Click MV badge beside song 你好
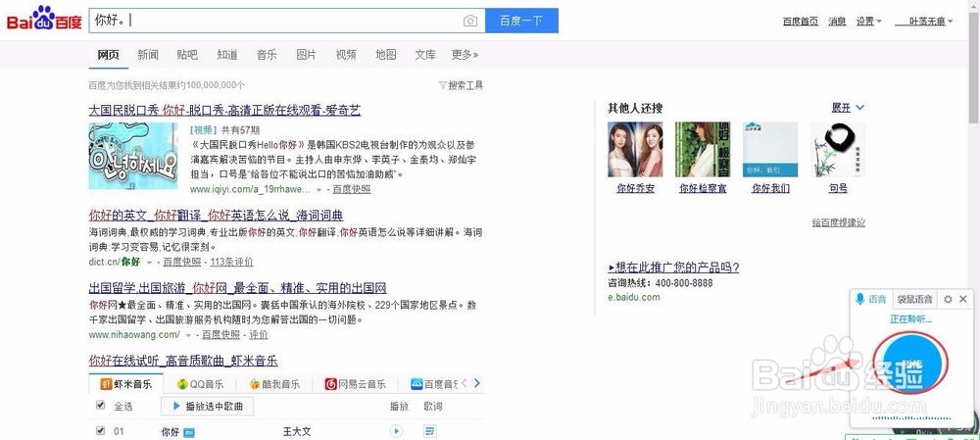 tap(188, 432)
